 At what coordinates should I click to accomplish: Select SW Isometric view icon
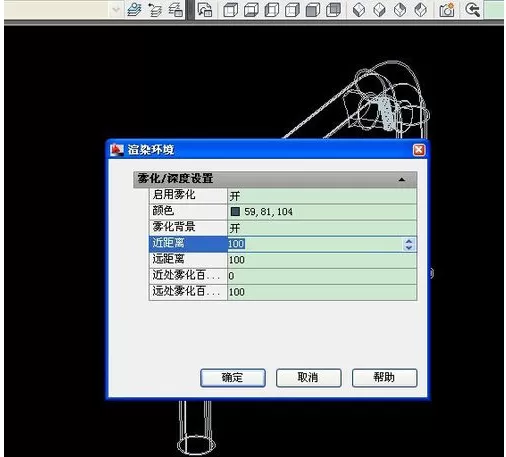tap(359, 10)
